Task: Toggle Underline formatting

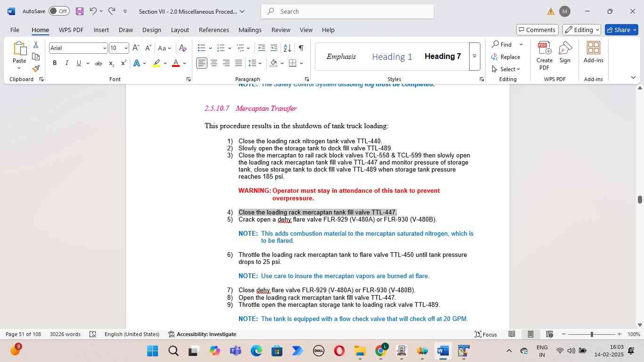Action: 79,63
